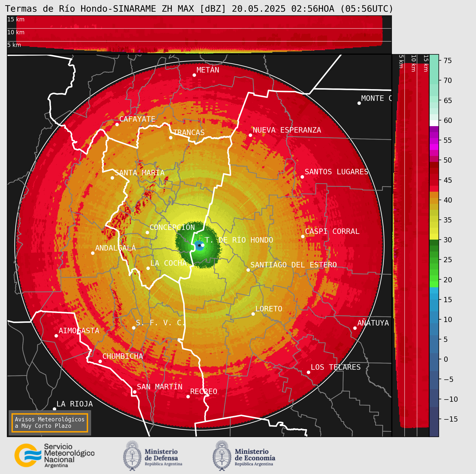
Task: Click the 15 km label in top cross-section
Action: click(x=16, y=19)
